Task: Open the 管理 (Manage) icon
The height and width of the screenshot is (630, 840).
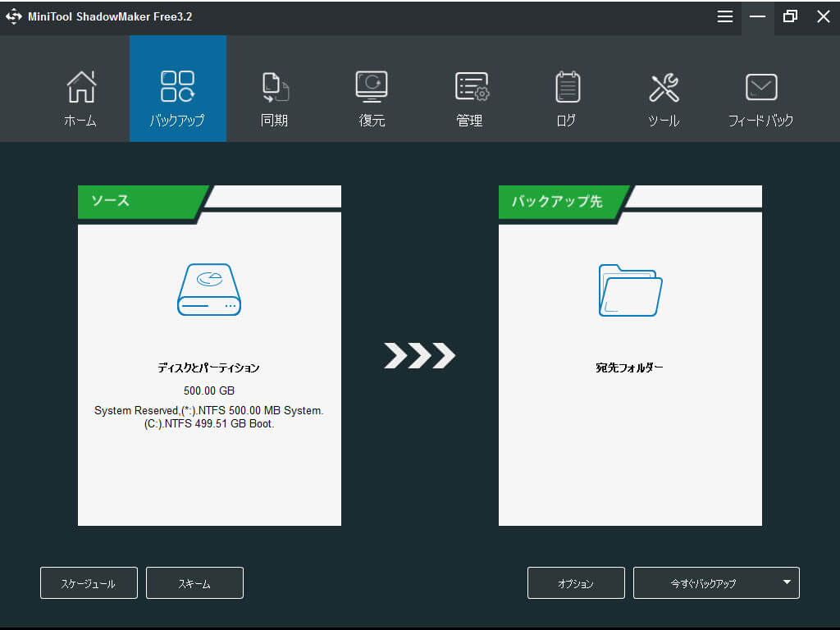Action: [x=470, y=87]
